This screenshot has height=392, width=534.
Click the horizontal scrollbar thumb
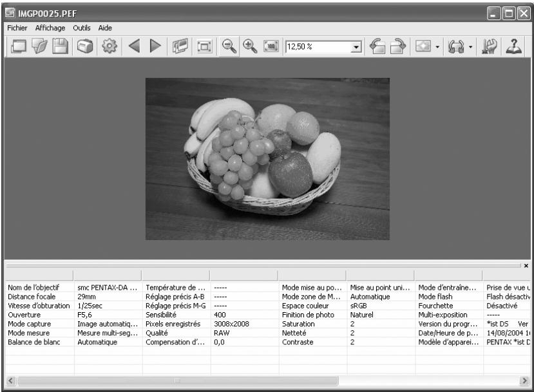[x=178, y=380]
